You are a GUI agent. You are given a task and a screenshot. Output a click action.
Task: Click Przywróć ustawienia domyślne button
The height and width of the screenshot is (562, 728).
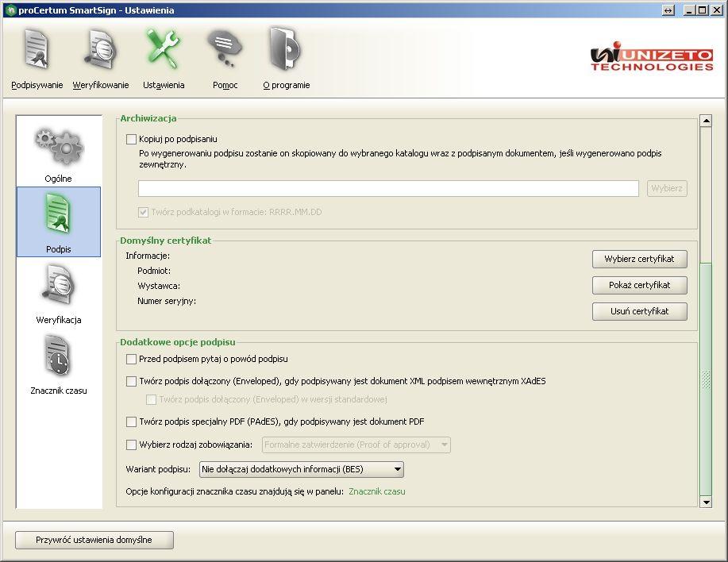94,541
